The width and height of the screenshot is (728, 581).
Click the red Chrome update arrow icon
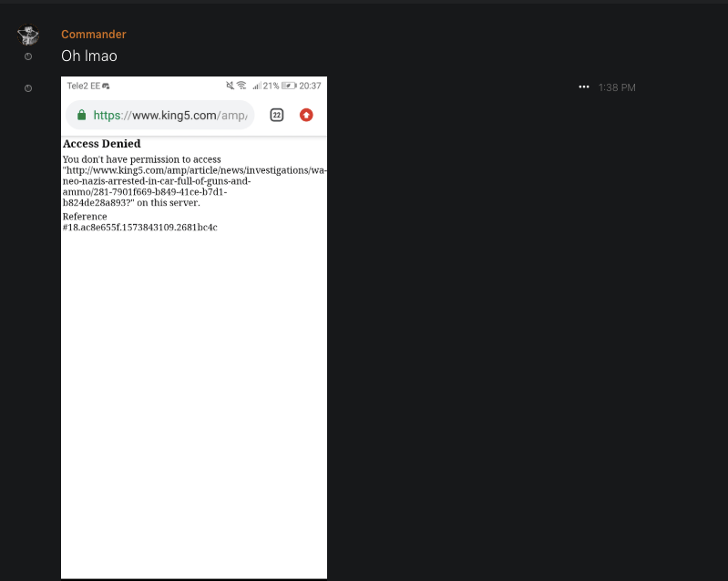pos(306,115)
